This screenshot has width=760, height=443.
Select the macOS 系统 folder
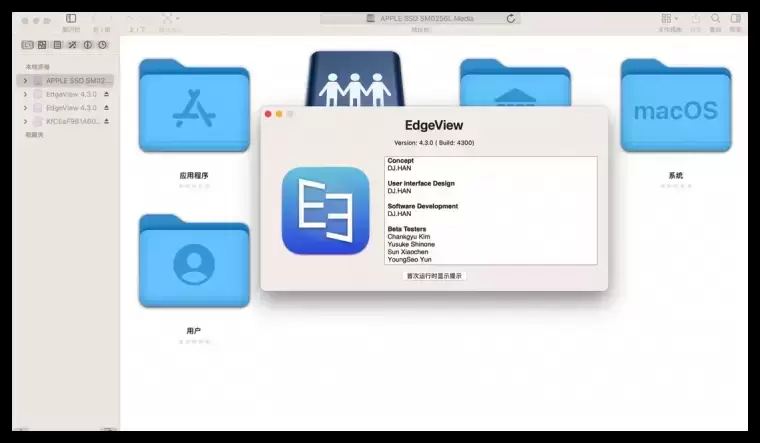coord(676,106)
